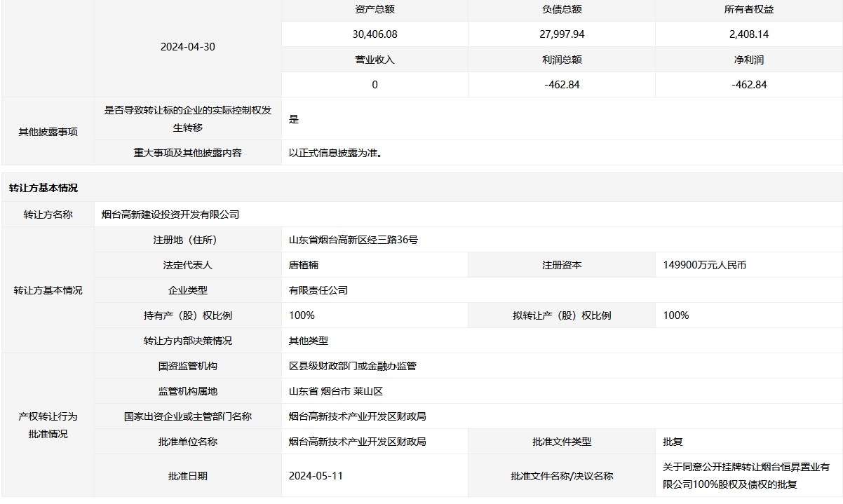
Task: Select enterprise type 有限责任公司
Action: click(318, 290)
